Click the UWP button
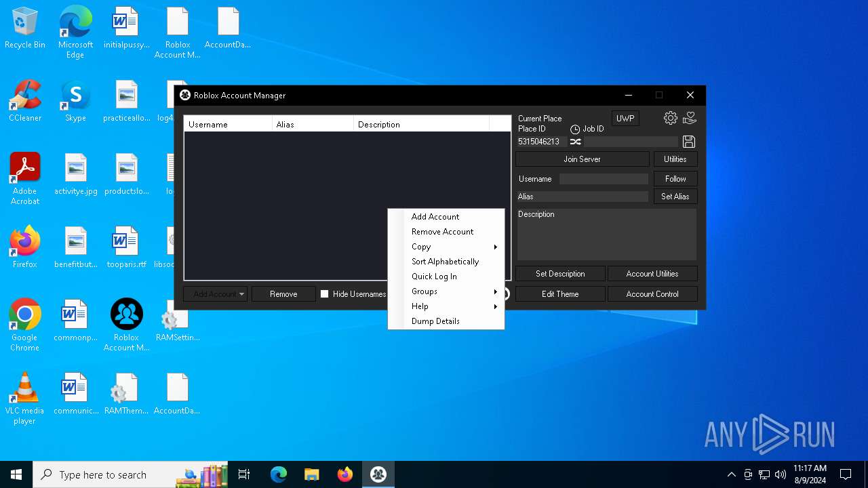Screen dimensions: 868x488 point(625,119)
